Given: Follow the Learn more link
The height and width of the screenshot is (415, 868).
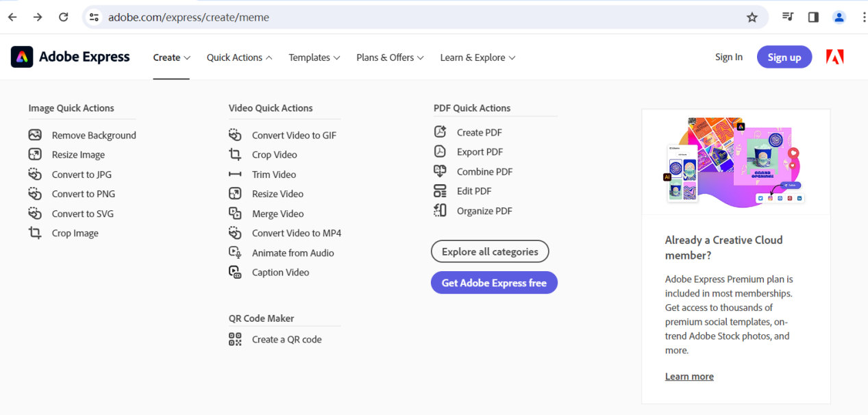Looking at the screenshot, I should click(x=689, y=377).
